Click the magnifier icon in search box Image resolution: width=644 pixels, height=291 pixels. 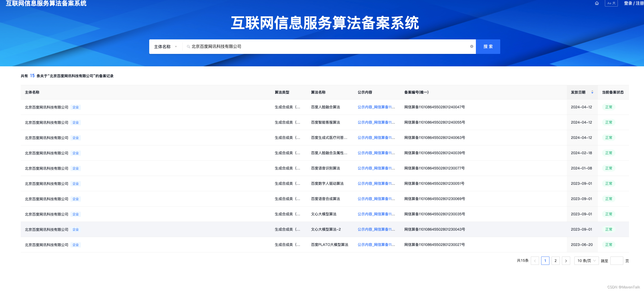(x=188, y=47)
